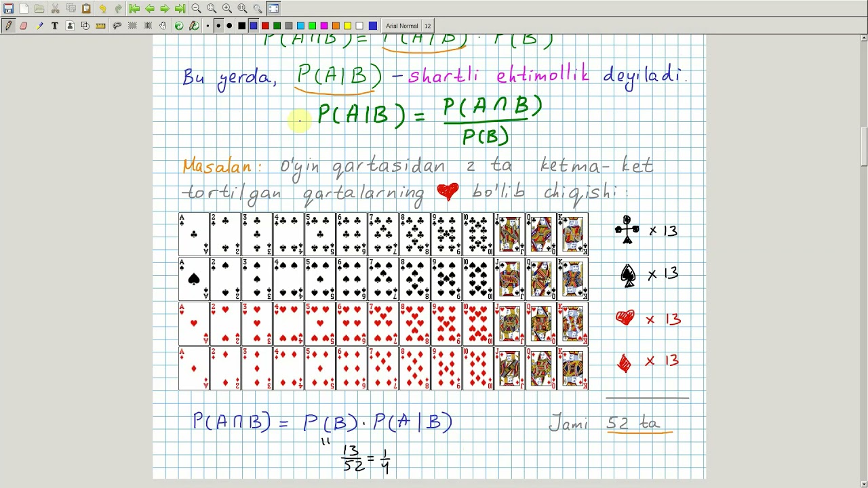This screenshot has height=488, width=868.
Task: Toggle the Ruler tool
Action: pos(101,26)
